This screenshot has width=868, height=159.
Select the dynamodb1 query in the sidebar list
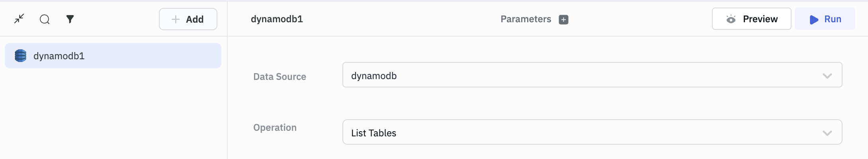click(x=113, y=56)
